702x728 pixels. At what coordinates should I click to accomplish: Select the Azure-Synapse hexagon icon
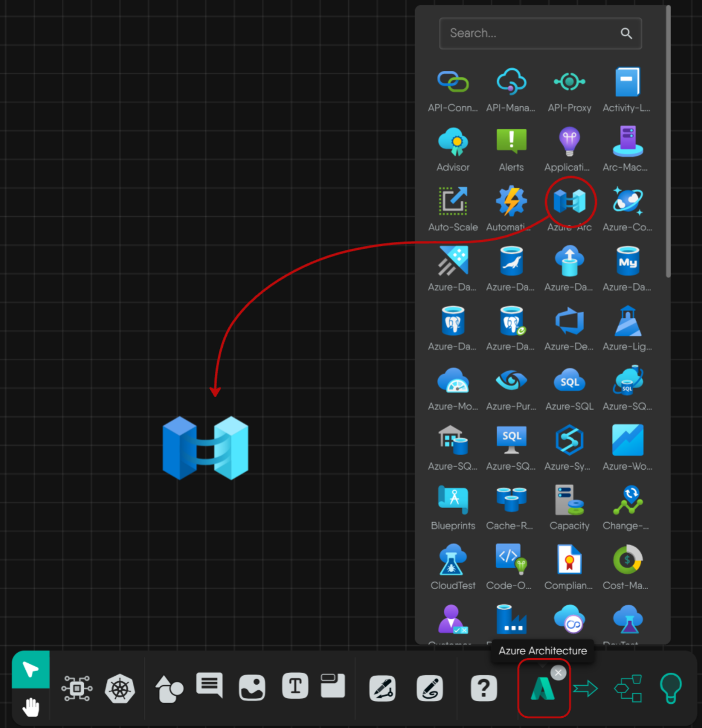pos(569,440)
